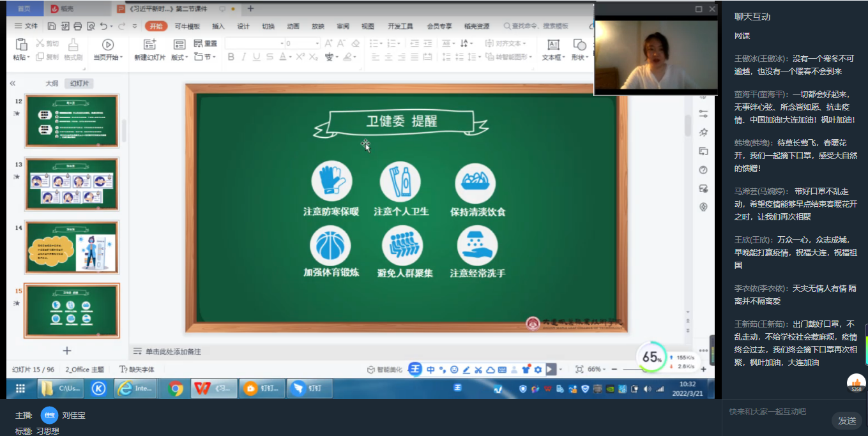Click the 智能美化 button in status bar

click(x=385, y=369)
